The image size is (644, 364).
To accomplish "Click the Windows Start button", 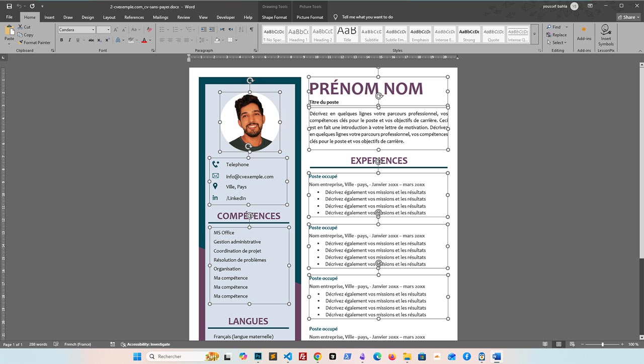I will 137,356.
